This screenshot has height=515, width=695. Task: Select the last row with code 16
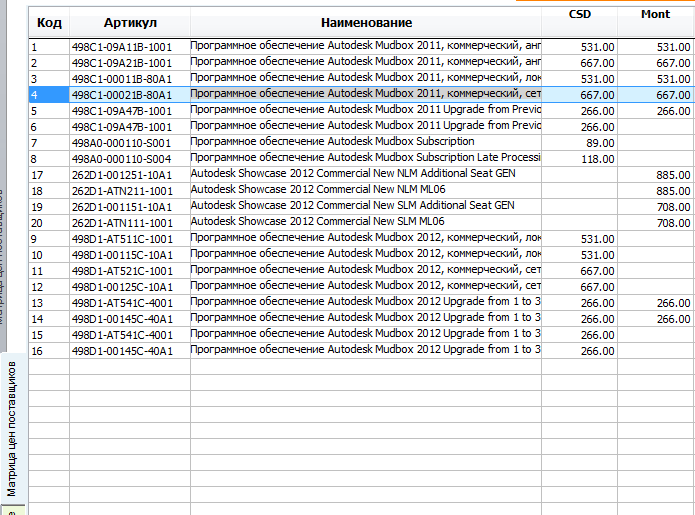[x=361, y=351]
